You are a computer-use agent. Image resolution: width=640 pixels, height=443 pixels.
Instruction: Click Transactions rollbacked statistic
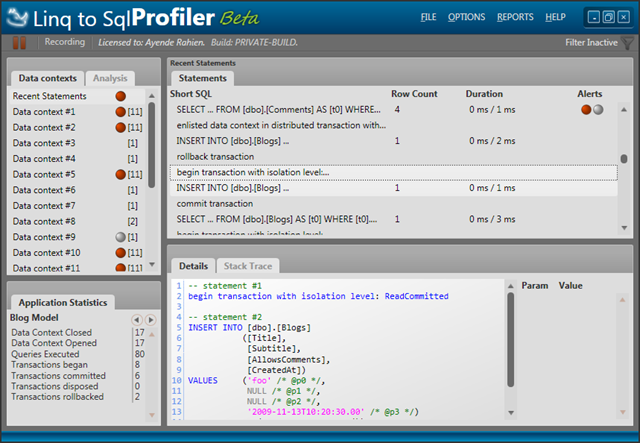[57, 396]
